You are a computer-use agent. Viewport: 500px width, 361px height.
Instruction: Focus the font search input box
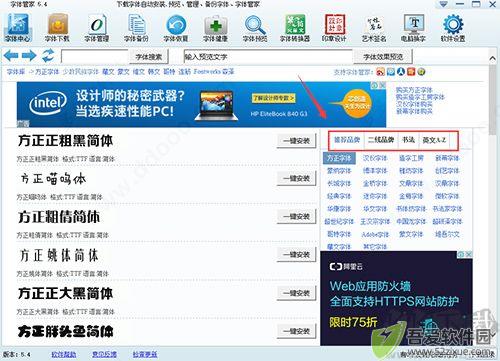(x=95, y=57)
